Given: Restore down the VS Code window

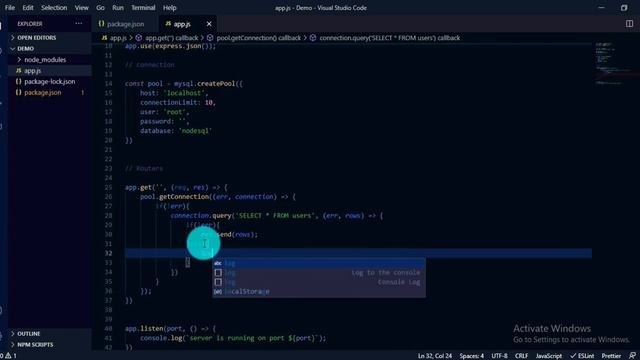Looking at the screenshot, I should click(624, 8).
